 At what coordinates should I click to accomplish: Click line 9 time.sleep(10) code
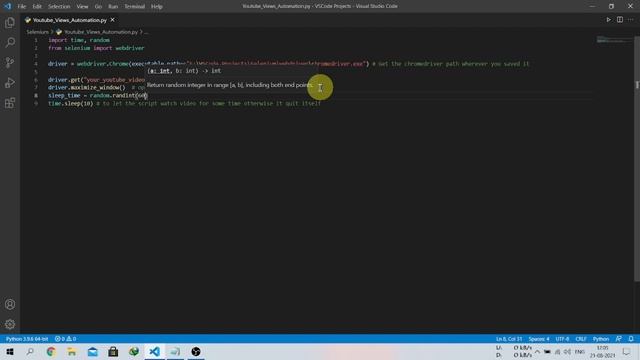(x=71, y=104)
